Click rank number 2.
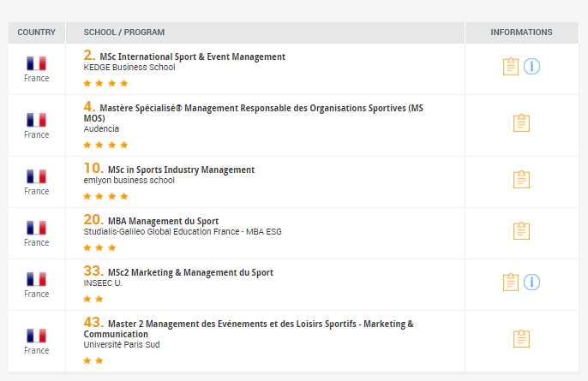588x381 pixels. pos(90,56)
